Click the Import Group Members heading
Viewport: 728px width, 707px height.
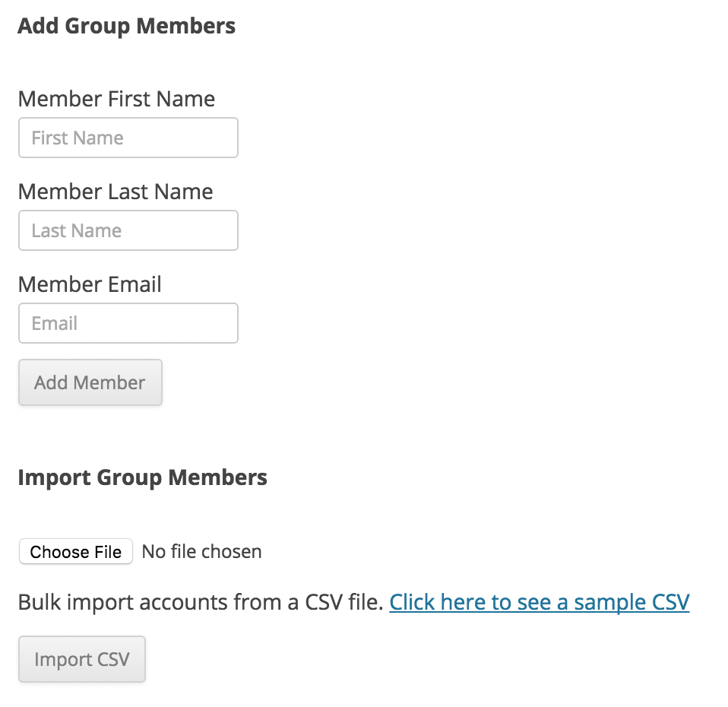(142, 477)
